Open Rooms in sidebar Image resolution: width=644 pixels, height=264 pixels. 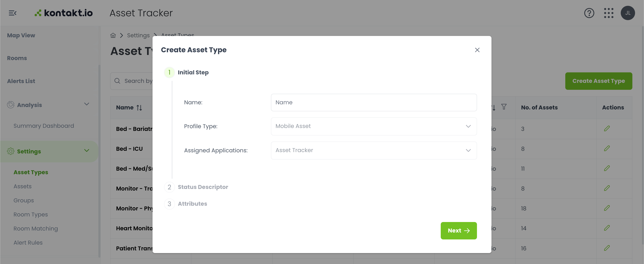(x=17, y=58)
